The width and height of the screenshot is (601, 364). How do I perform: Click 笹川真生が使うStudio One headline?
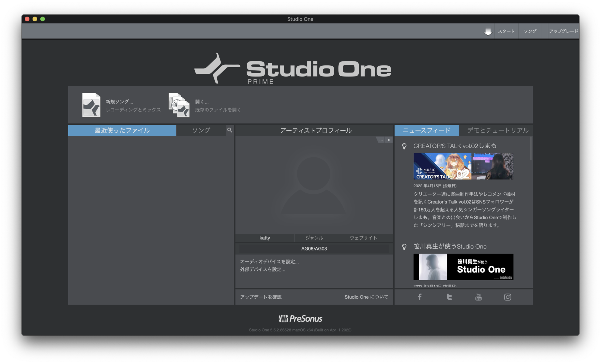(x=450, y=247)
